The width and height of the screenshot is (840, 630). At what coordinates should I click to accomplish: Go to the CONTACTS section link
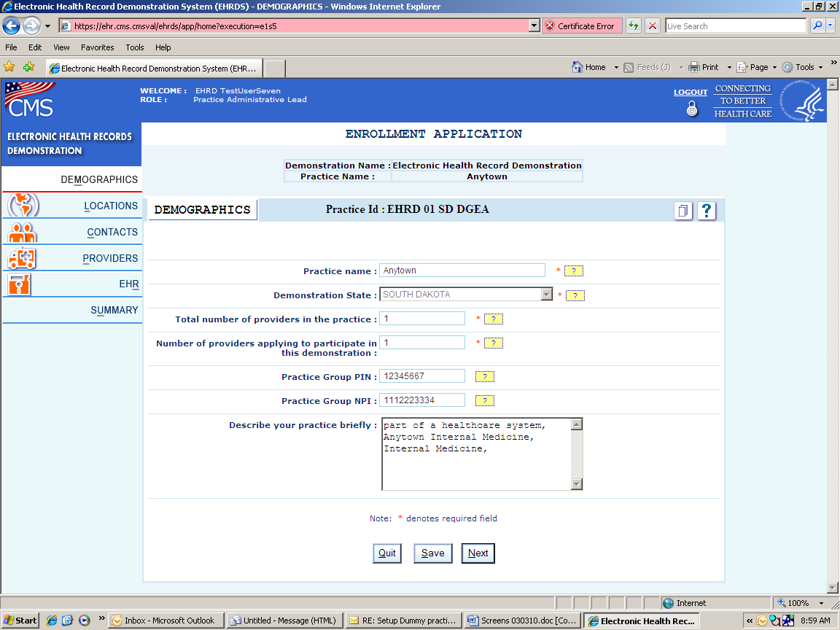tap(112, 232)
